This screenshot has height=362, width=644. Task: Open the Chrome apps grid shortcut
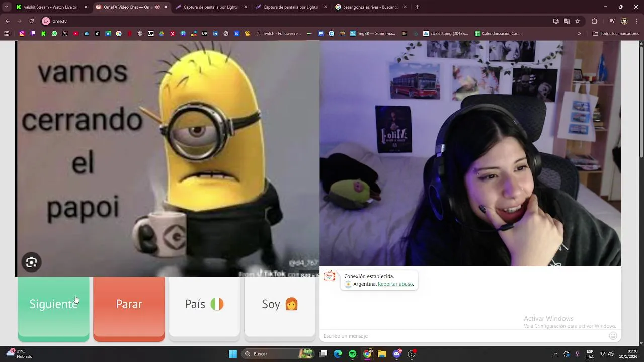click(x=7, y=34)
